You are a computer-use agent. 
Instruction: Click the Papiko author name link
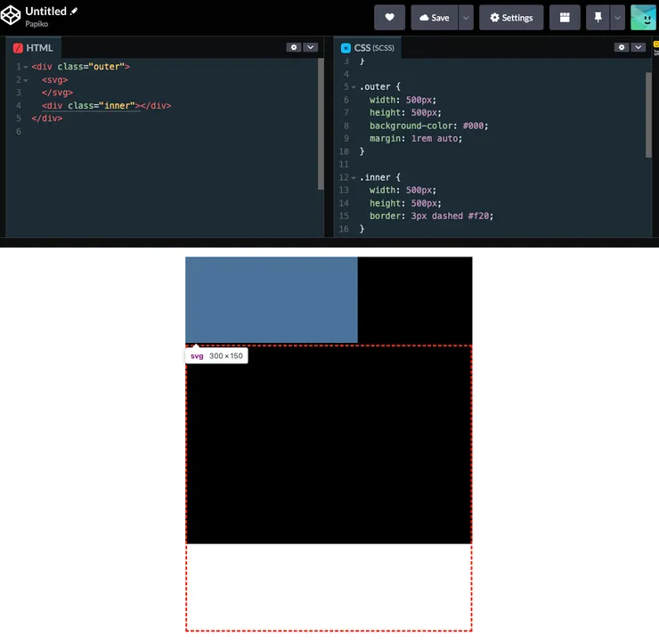(37, 25)
